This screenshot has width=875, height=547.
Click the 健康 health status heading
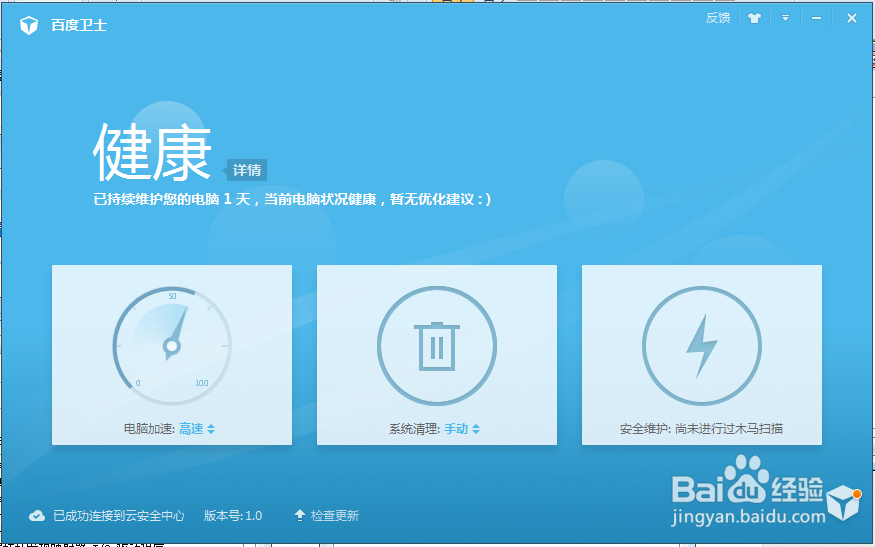[152, 152]
